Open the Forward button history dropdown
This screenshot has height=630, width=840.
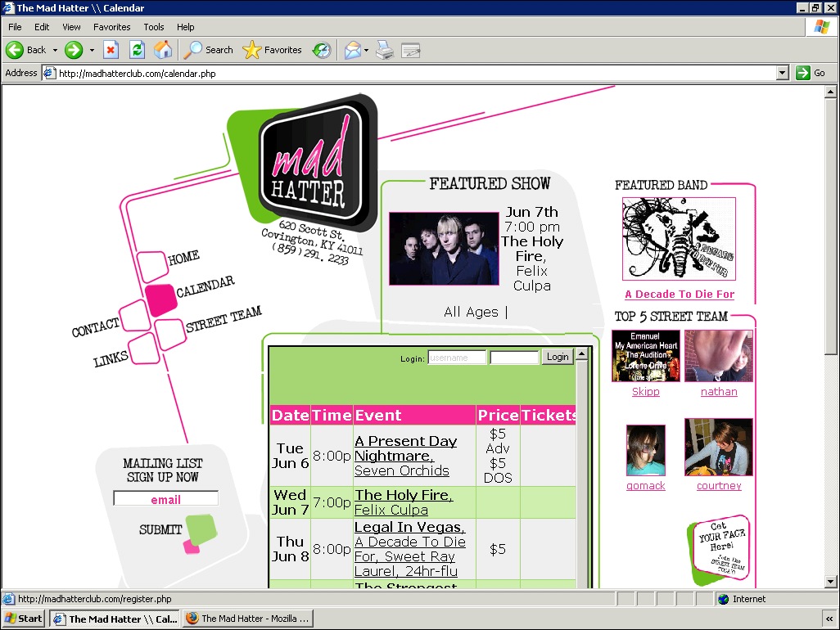click(x=92, y=50)
